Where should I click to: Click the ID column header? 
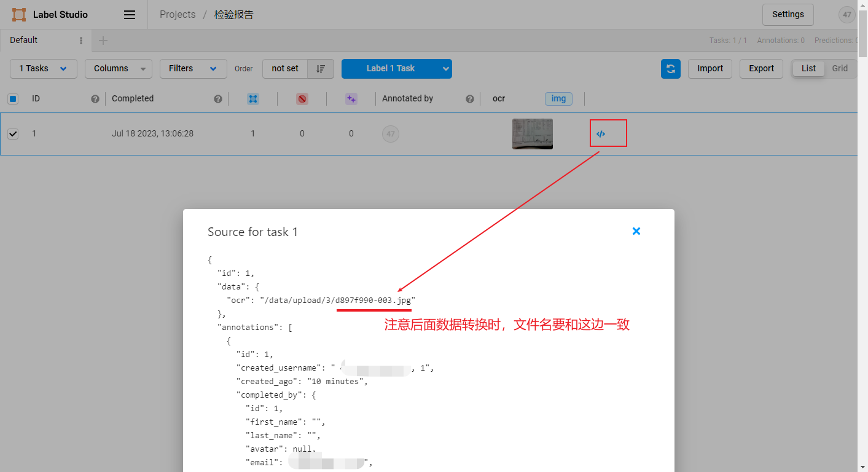(x=36, y=99)
